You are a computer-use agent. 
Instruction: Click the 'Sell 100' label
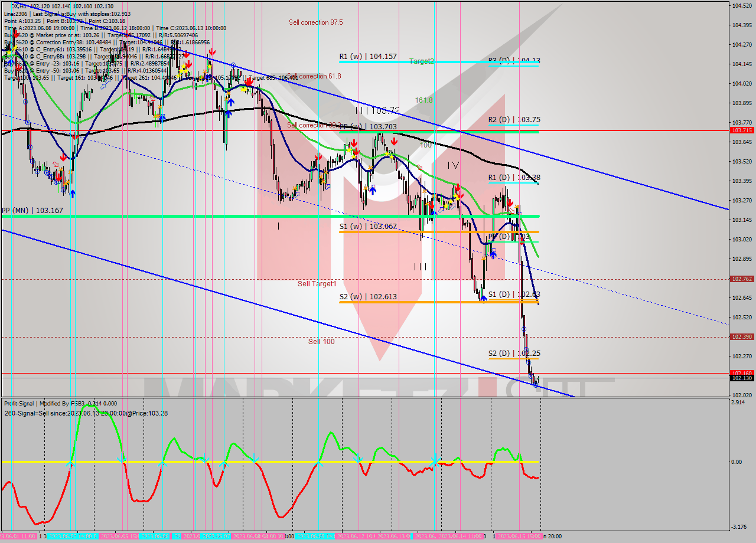pyautogui.click(x=321, y=341)
